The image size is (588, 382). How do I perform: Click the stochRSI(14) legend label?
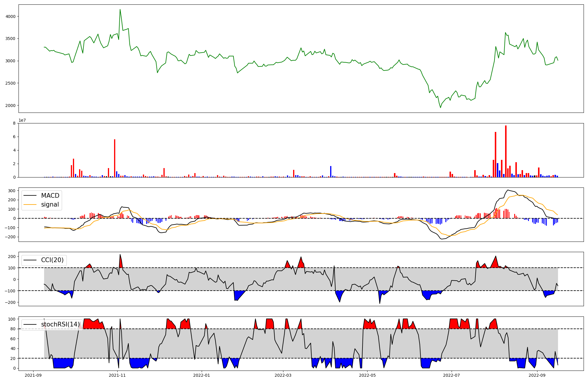coord(60,324)
